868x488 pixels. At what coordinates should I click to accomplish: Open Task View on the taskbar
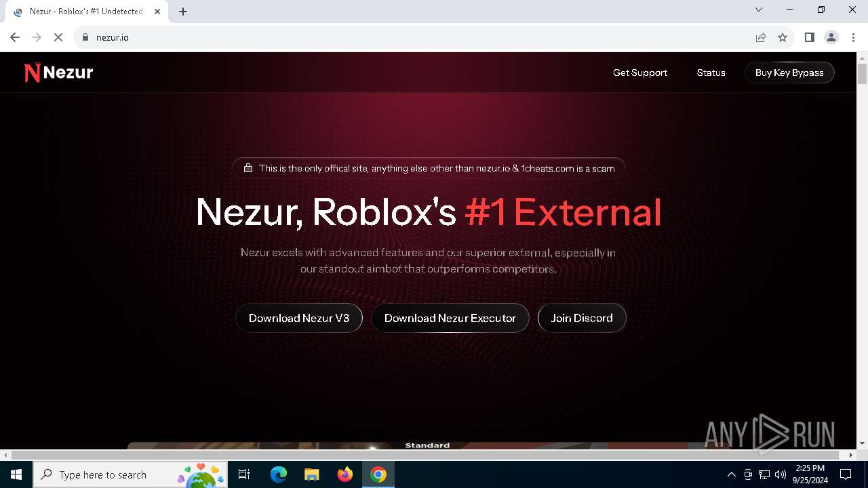click(x=244, y=474)
